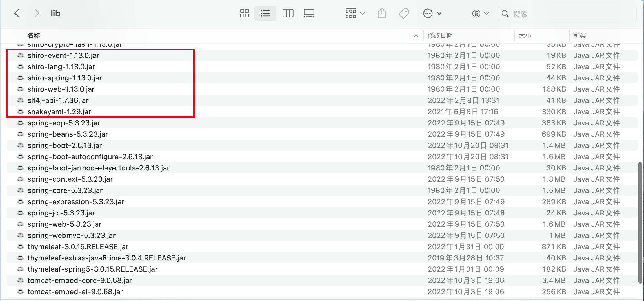This screenshot has width=644, height=301.
Task: Open the More actions ellipsis menu
Action: 432,13
